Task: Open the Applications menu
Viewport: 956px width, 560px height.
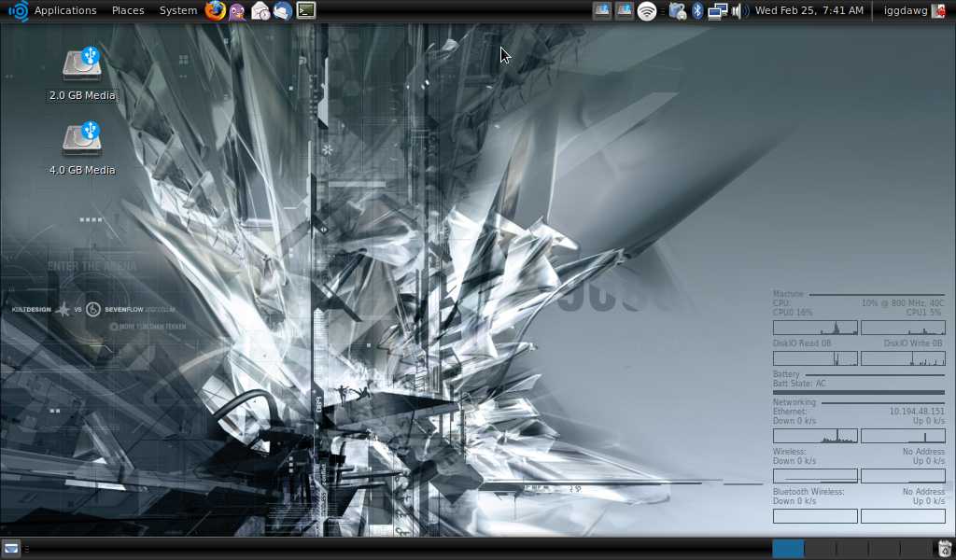Action: (65, 10)
